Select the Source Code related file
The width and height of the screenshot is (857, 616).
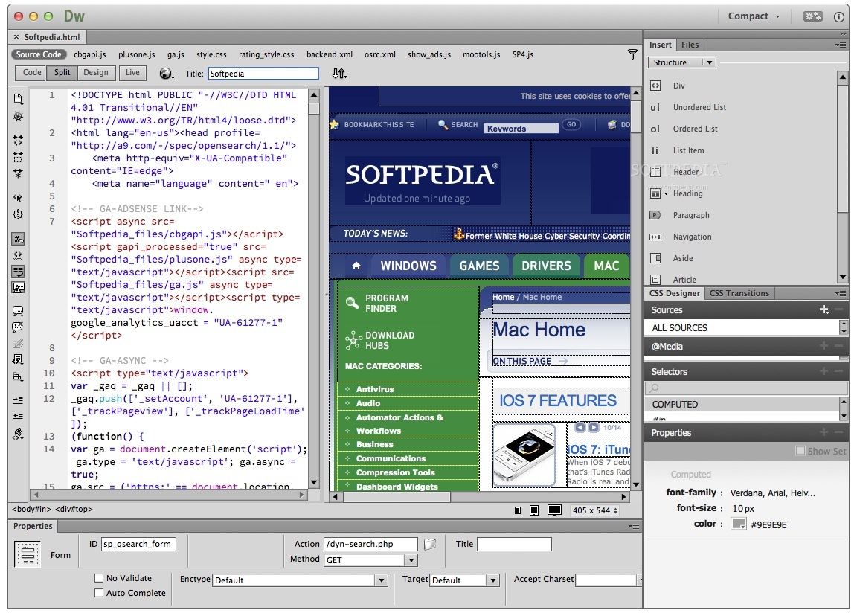38,54
